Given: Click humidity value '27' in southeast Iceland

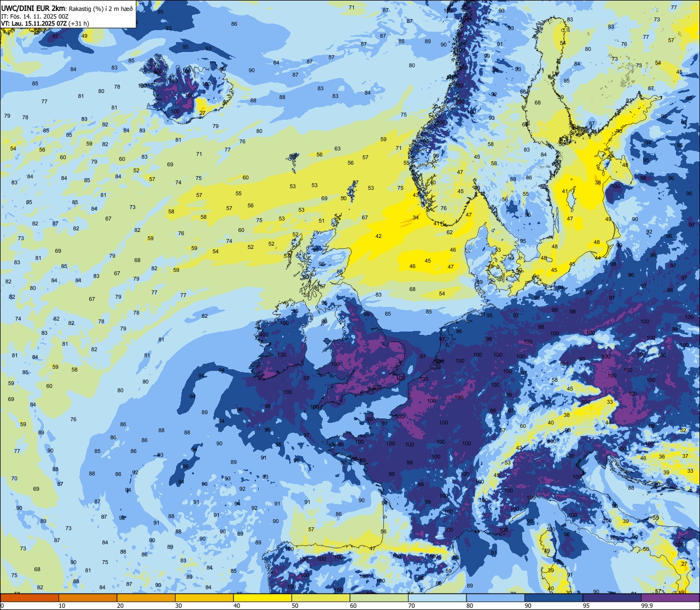Looking at the screenshot, I should click(202, 113).
